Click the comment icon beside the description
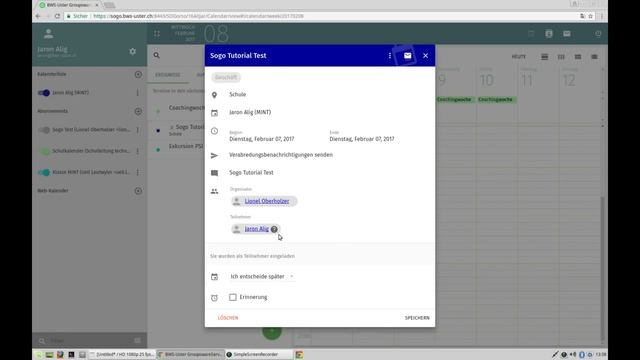This screenshot has height=360, width=640. pos(214,173)
